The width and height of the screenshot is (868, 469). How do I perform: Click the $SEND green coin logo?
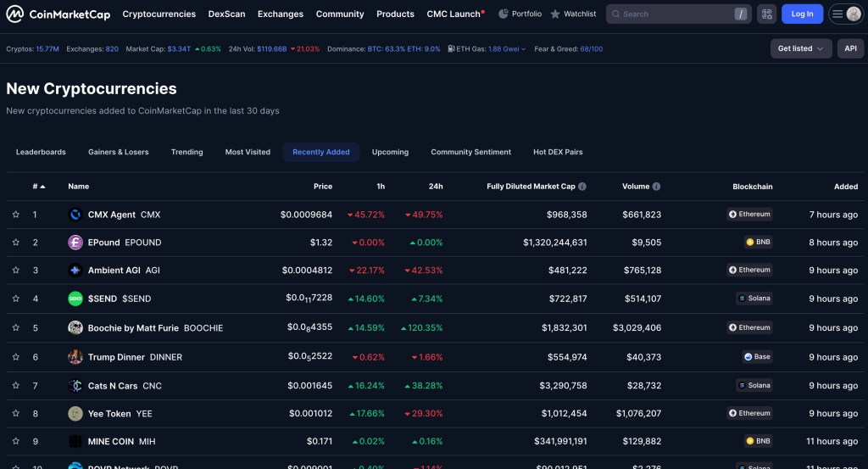click(75, 299)
